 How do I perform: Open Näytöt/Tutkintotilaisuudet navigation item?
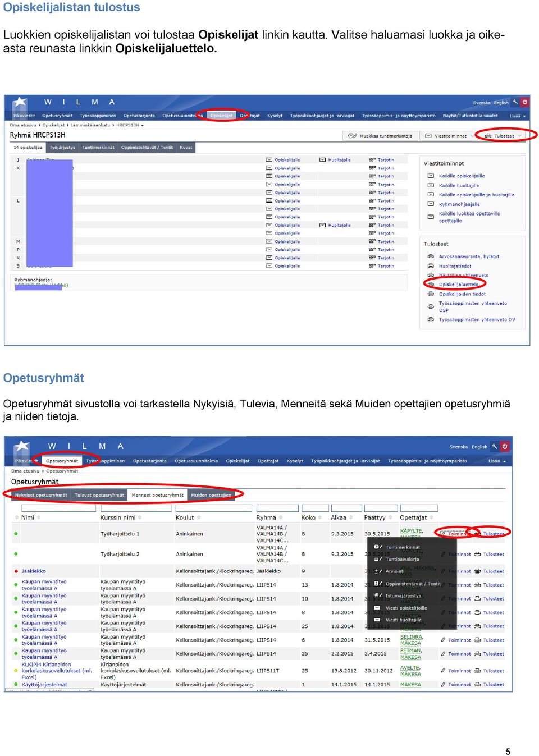470,116
